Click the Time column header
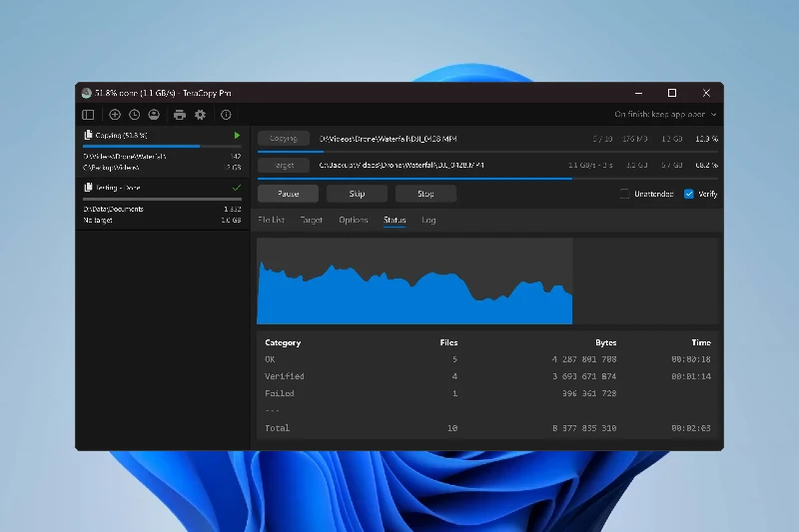799x532 pixels. (701, 343)
